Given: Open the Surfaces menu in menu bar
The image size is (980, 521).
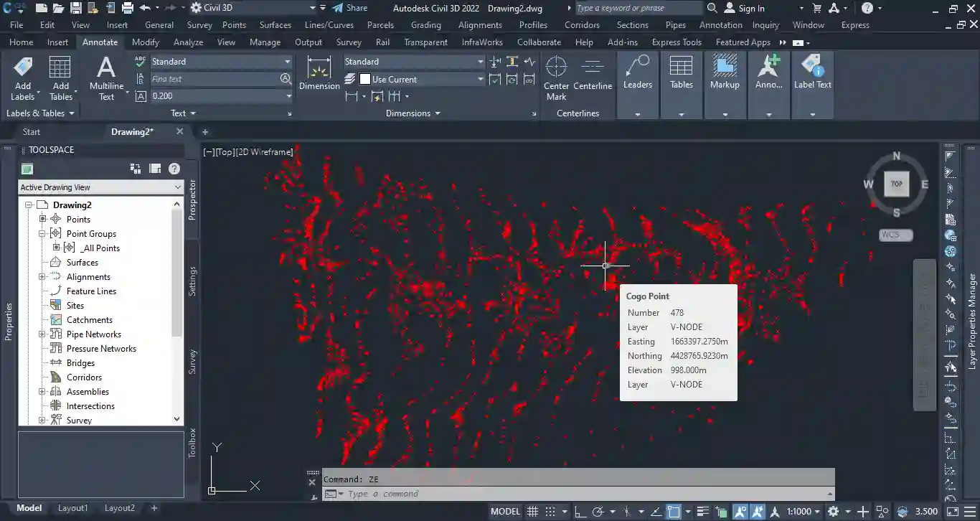Looking at the screenshot, I should click(x=275, y=25).
